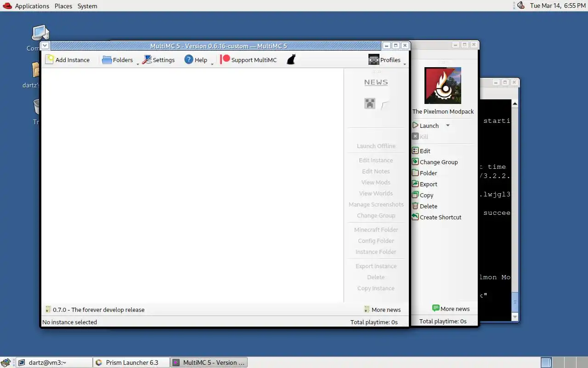
Task: Click the Delete trash icon in Prism
Action: click(x=415, y=206)
